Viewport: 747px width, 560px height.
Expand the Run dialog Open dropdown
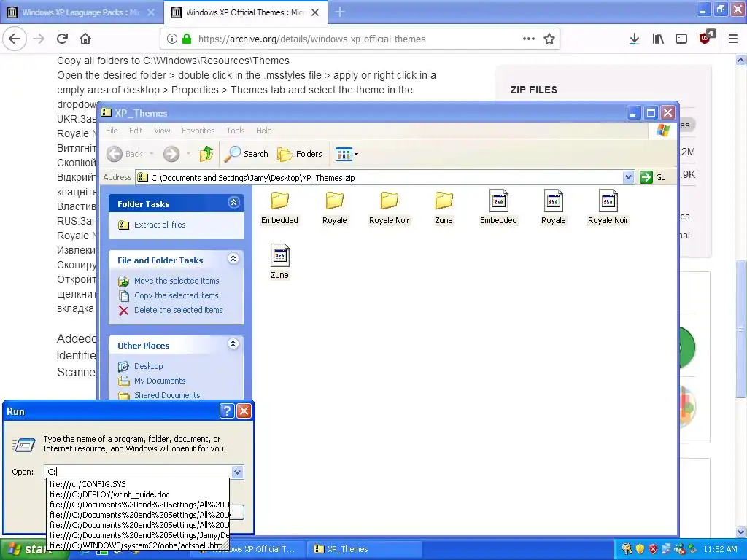point(237,472)
